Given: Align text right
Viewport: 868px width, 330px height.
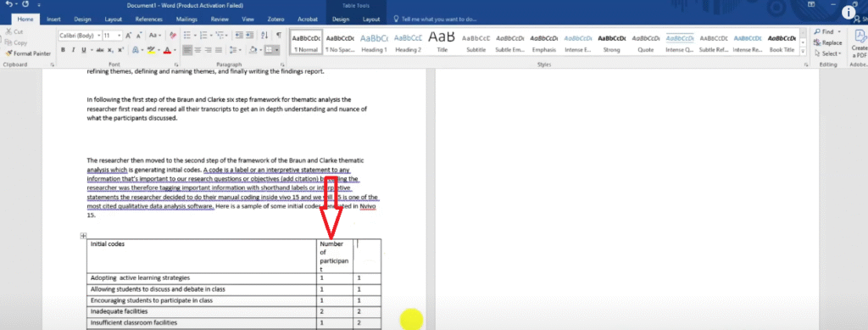Looking at the screenshot, I should pos(209,50).
